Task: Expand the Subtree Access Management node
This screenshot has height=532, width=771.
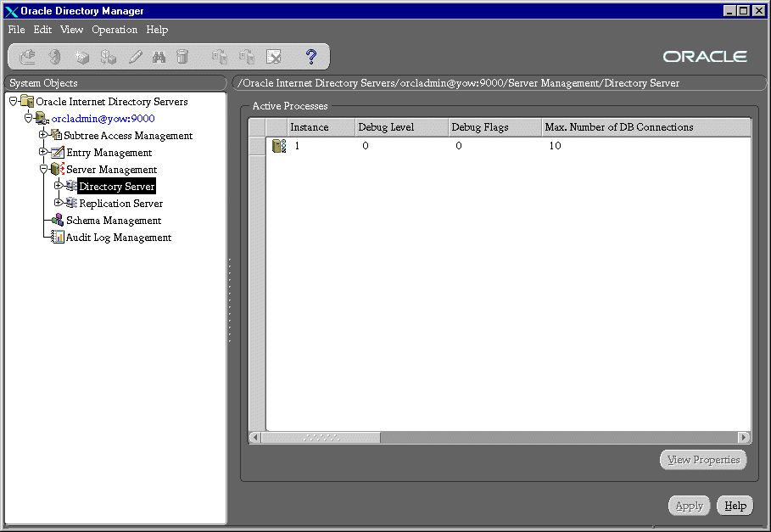Action: tap(43, 135)
